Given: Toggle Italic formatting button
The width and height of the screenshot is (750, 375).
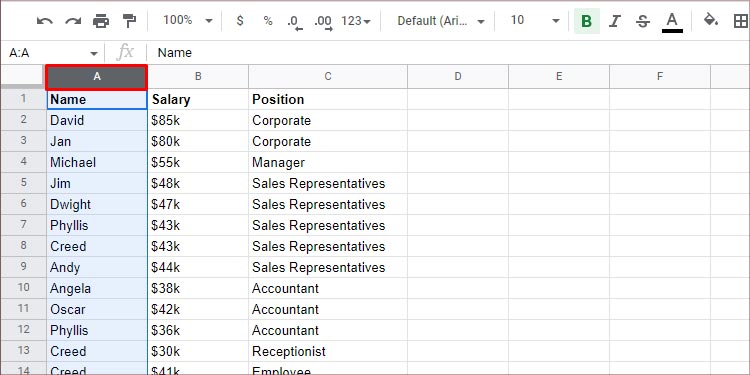Looking at the screenshot, I should coord(615,21).
